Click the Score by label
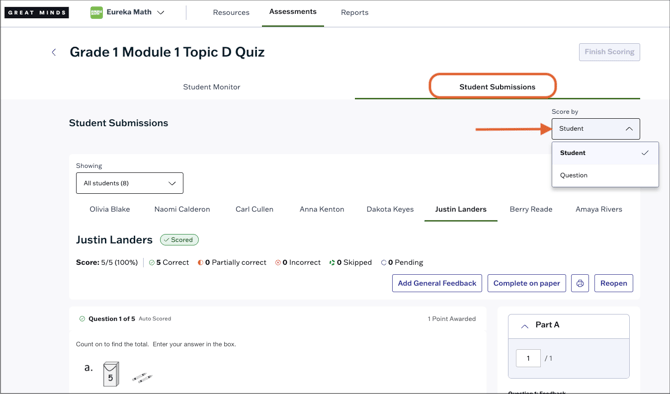670x394 pixels. click(x=564, y=112)
